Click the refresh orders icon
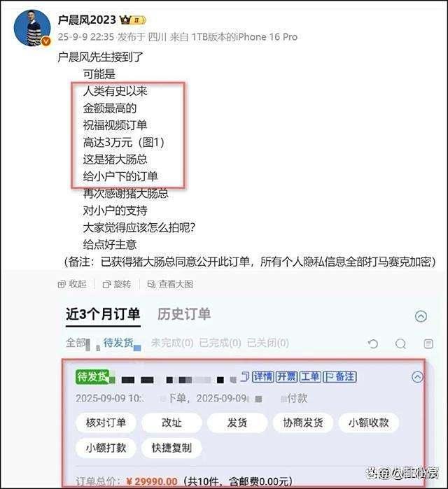The height and width of the screenshot is (489, 448). [x=373, y=343]
